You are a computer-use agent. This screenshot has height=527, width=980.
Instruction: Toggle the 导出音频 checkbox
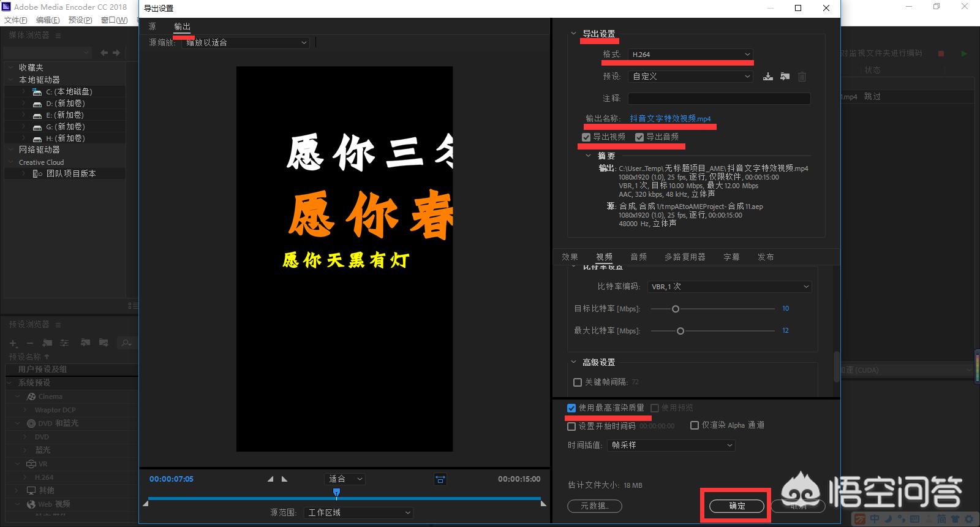click(x=639, y=137)
